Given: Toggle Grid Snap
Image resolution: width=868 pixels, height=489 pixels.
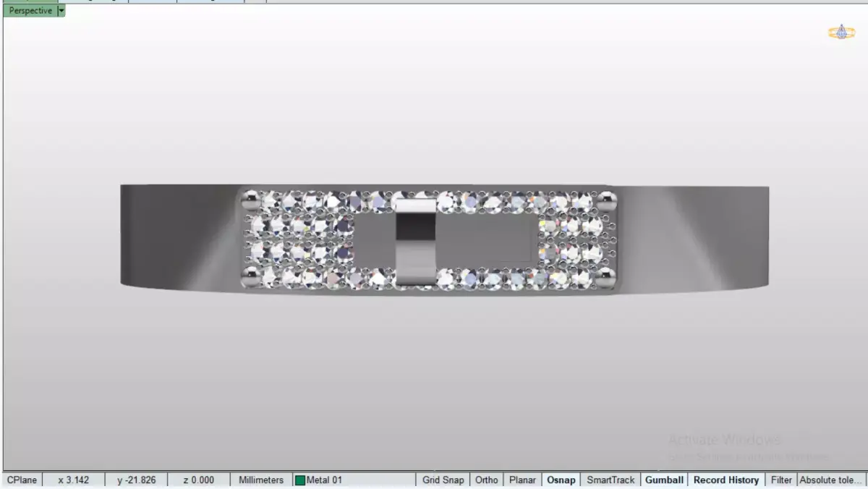Looking at the screenshot, I should [443, 480].
